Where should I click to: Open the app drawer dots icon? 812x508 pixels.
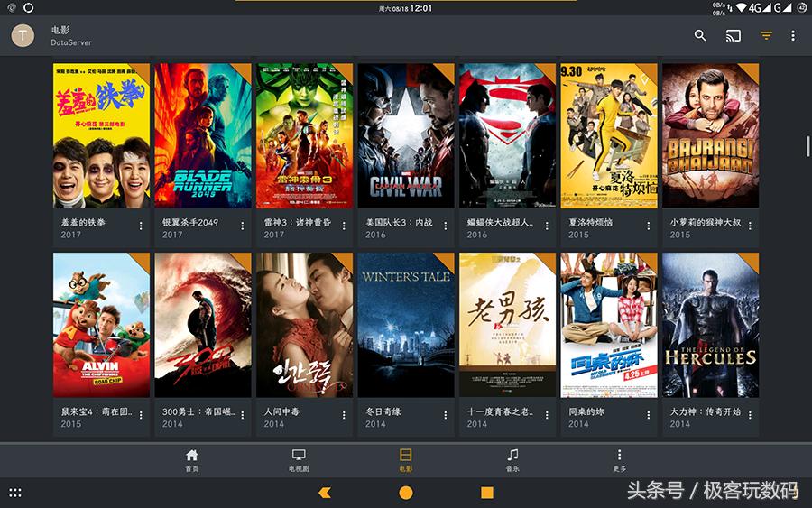click(15, 493)
